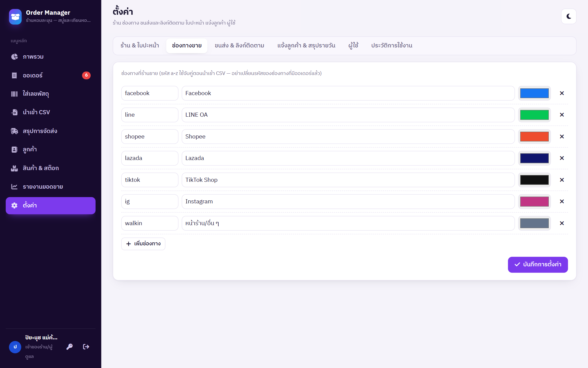Open ขนส่ง & ลิงก์ติดตาม tab
Screen dimensions: 588x368
[x=240, y=46]
